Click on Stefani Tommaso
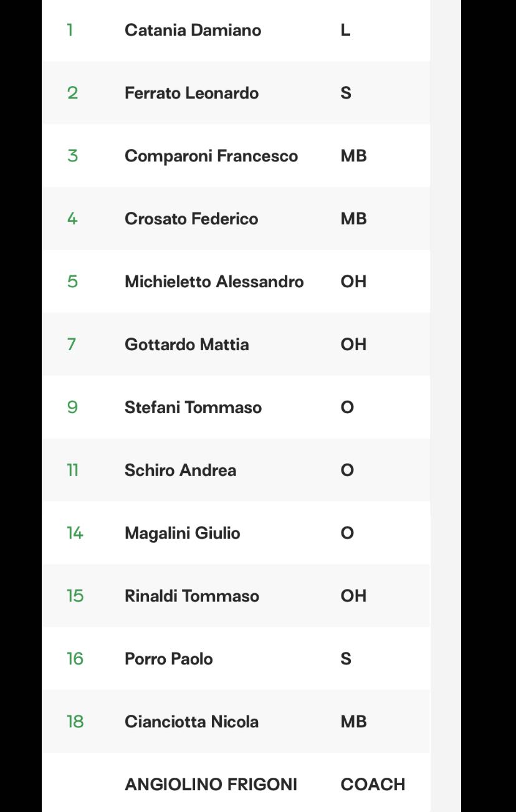 point(193,408)
